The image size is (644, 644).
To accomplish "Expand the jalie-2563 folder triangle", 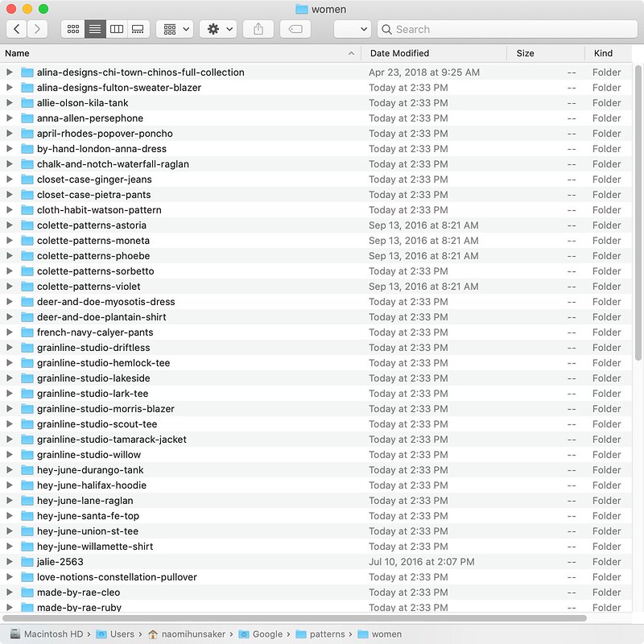I will (10, 562).
